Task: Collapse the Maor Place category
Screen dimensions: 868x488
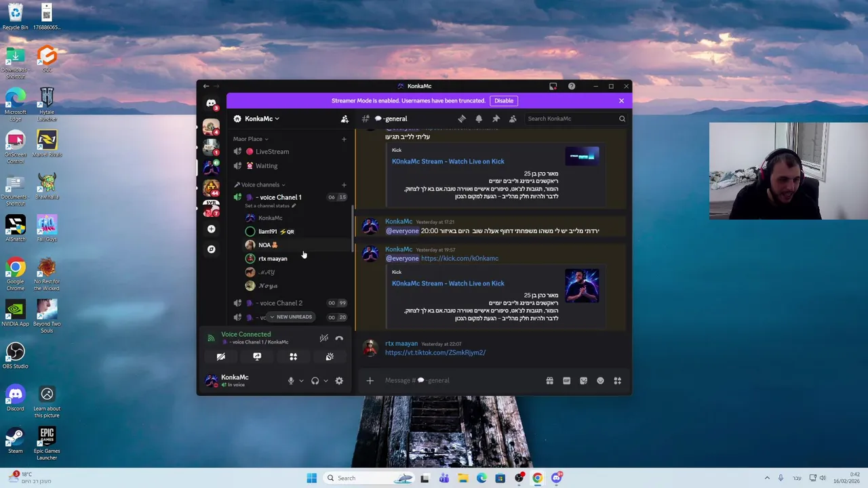Action: pos(250,139)
